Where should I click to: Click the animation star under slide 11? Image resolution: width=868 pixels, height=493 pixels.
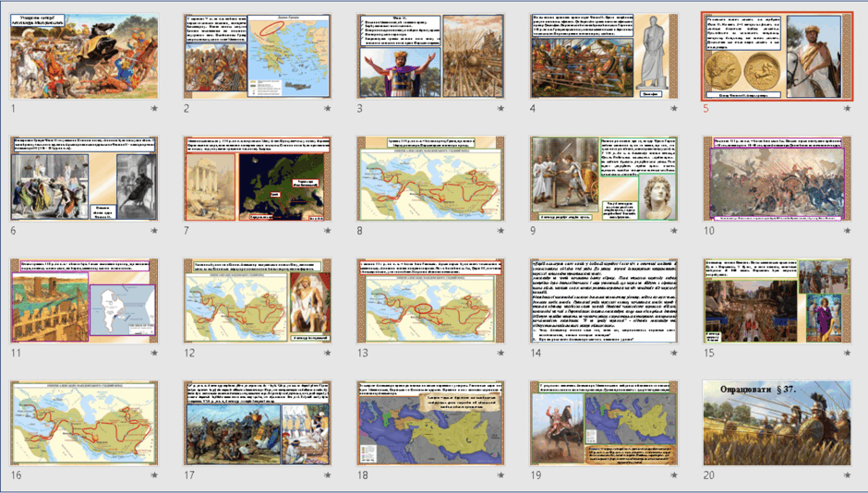tap(154, 353)
